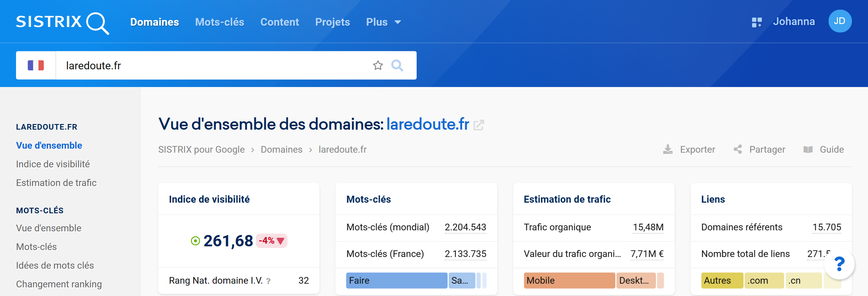Open Idées de mots clés
Screen dimensions: 868x296
click(x=55, y=265)
